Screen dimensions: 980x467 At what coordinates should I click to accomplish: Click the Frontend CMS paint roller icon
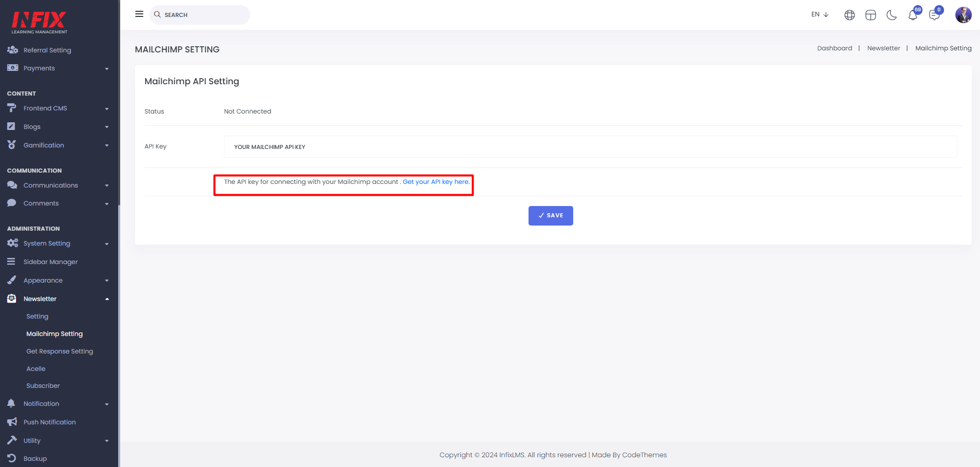(x=12, y=108)
